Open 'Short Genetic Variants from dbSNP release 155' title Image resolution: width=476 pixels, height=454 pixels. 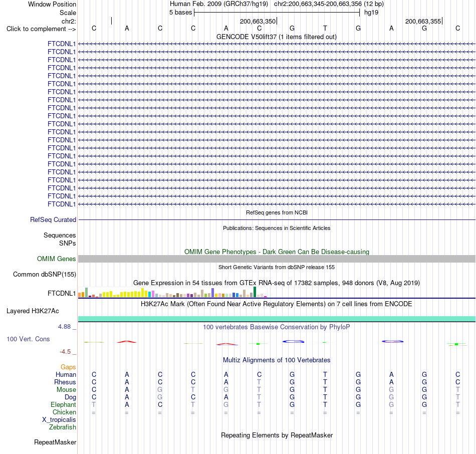point(277,267)
